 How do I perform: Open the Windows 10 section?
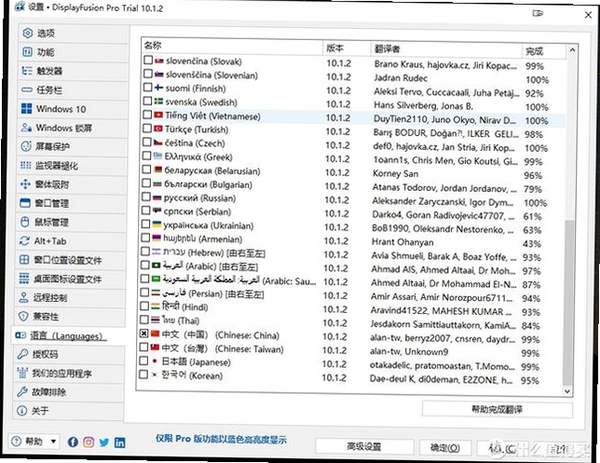click(72, 109)
